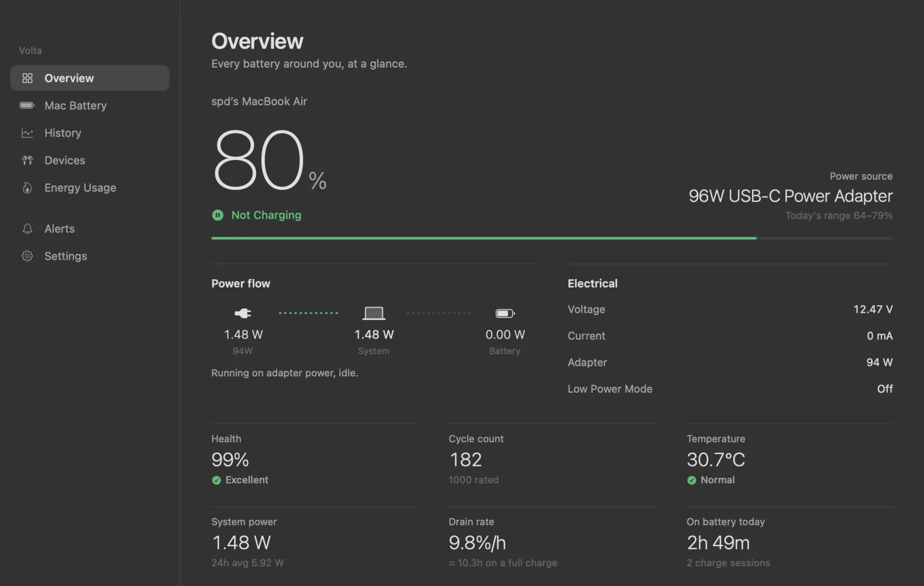924x586 pixels.
Task: Click Today's range 64–79% text
Action: click(x=839, y=215)
